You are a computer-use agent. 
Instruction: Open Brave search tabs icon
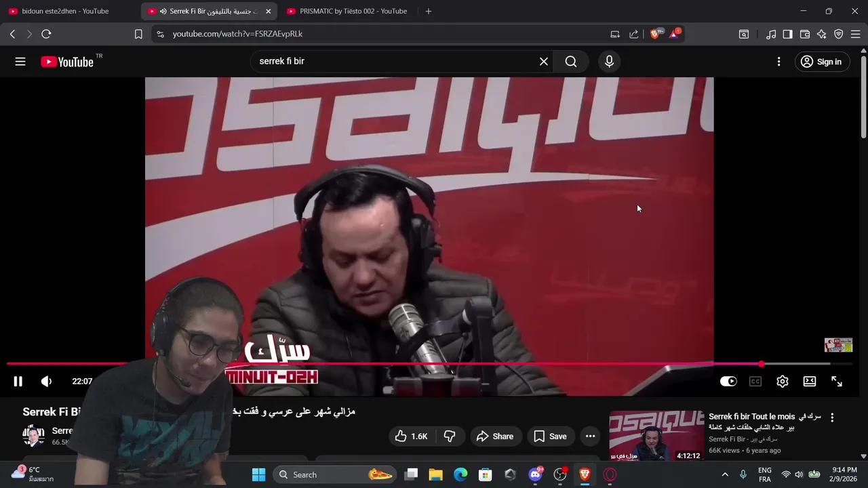pos(744,34)
